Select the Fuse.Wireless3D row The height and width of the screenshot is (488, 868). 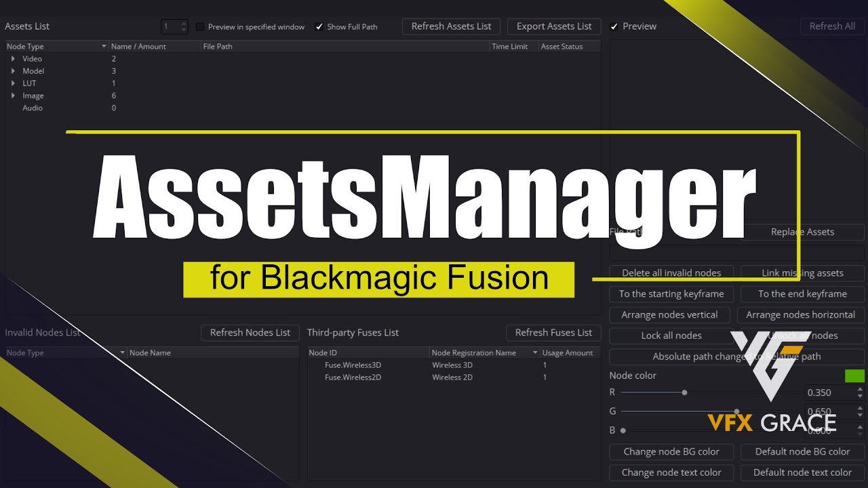click(453, 365)
